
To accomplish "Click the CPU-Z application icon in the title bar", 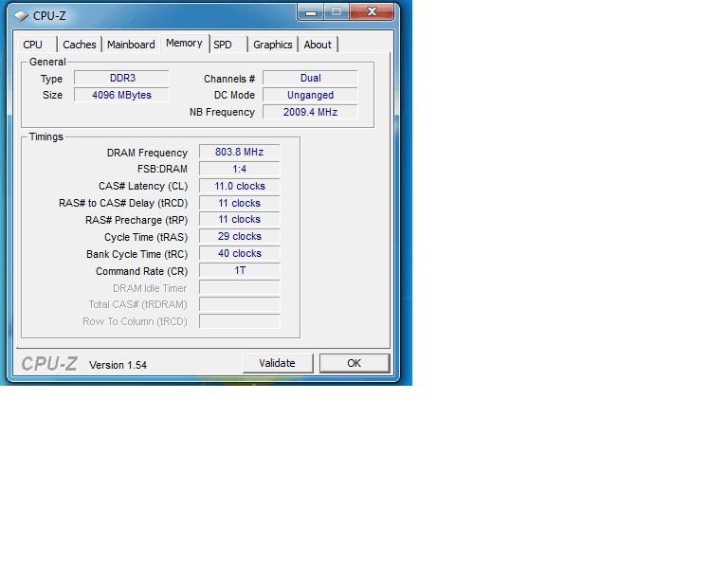I will pos(21,16).
